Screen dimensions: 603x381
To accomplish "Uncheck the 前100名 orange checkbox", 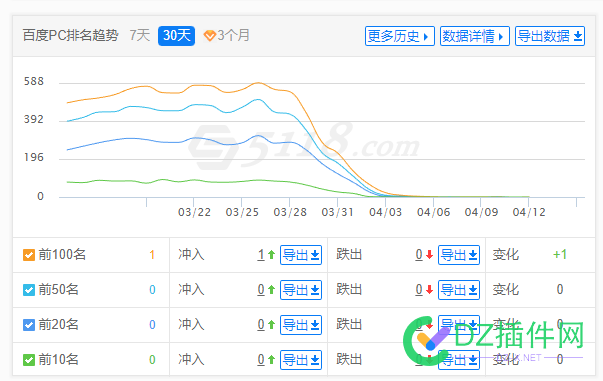I will click(29, 255).
